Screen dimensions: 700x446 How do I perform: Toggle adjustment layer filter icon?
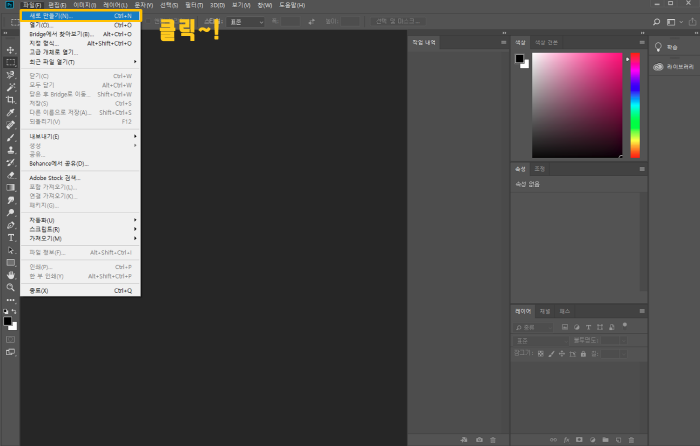(576, 327)
